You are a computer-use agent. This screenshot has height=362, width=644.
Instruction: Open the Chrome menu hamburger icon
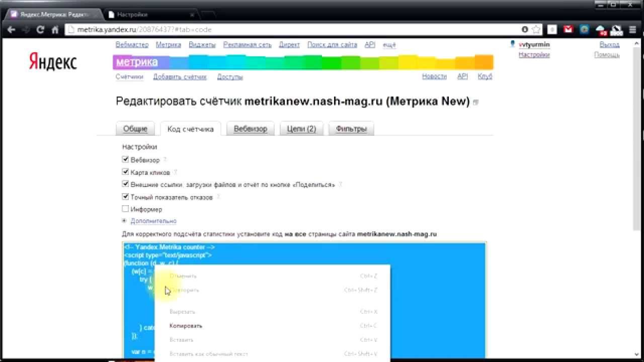point(633,30)
